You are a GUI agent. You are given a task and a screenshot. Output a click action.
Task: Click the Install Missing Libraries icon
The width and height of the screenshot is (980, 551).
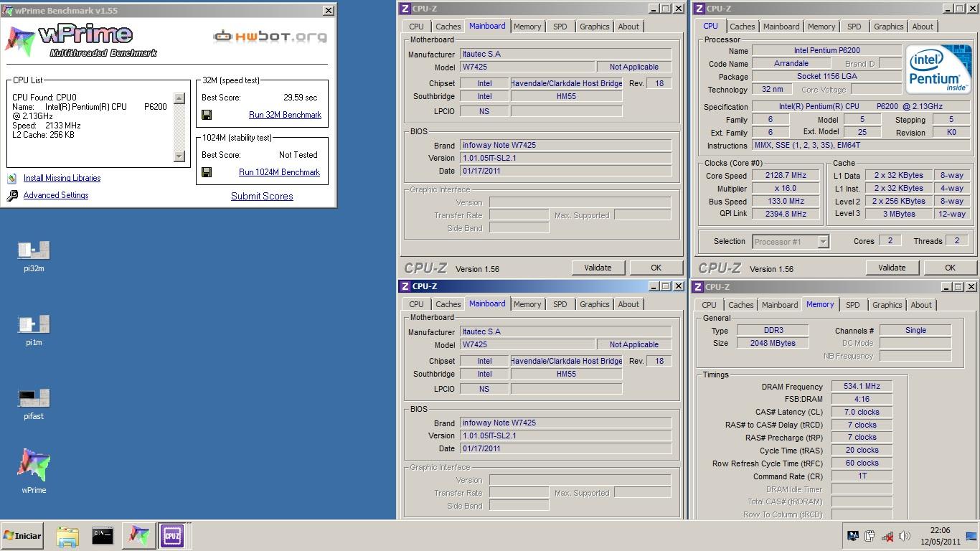(x=12, y=178)
